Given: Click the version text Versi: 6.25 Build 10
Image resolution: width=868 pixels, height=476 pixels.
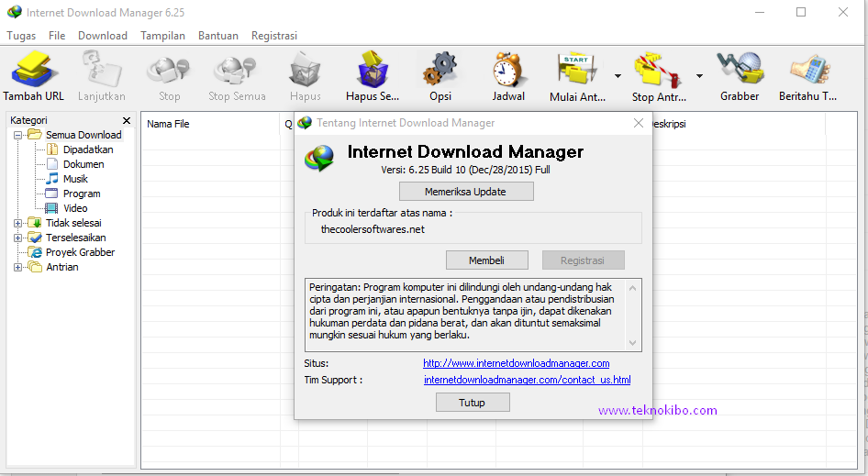Looking at the screenshot, I should click(465, 170).
